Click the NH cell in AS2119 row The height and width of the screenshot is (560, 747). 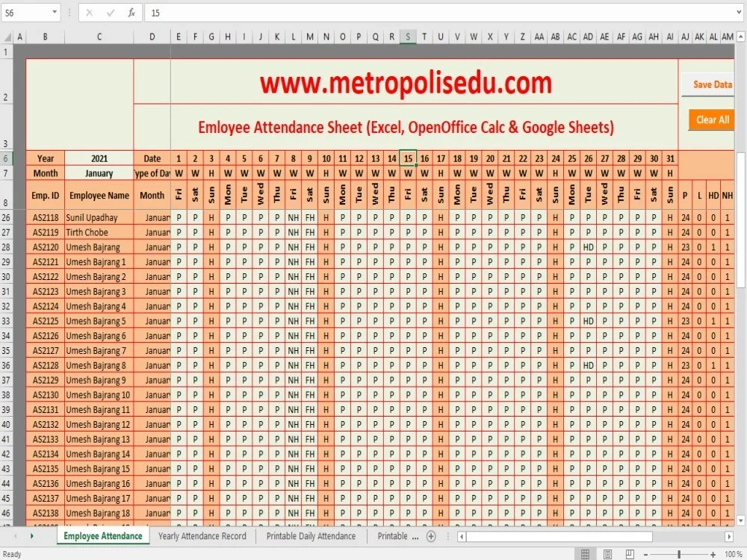(x=294, y=232)
